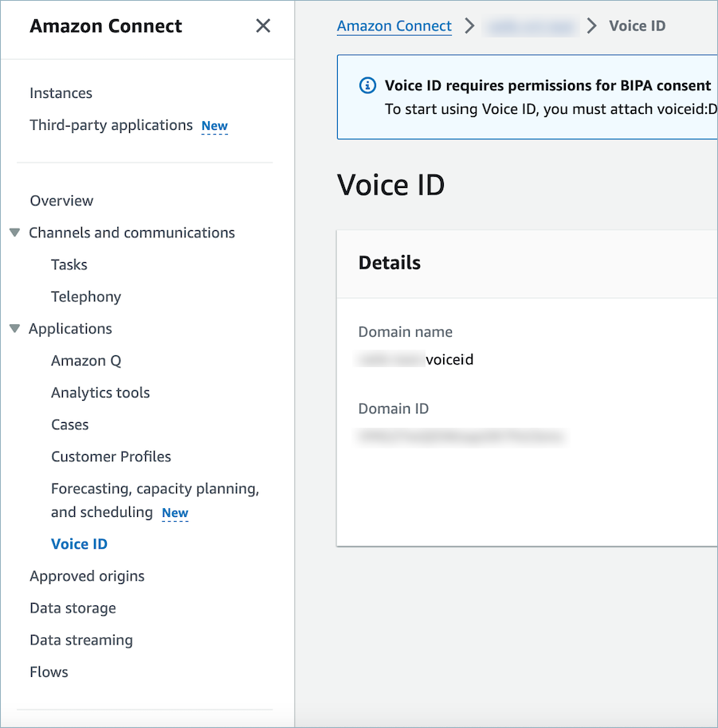
Task: Click the breadcrumb chevron after Amazon Connect
Action: 469,25
